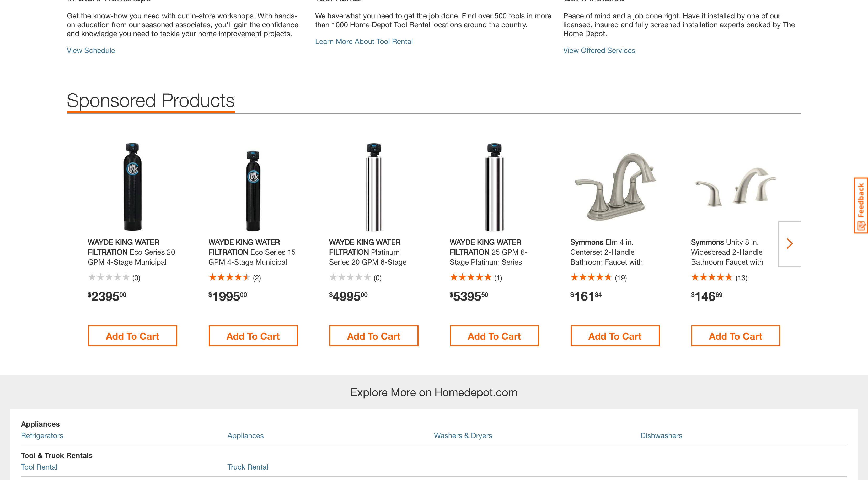Click the Eco Series 20 GPM filter image

[x=132, y=187]
